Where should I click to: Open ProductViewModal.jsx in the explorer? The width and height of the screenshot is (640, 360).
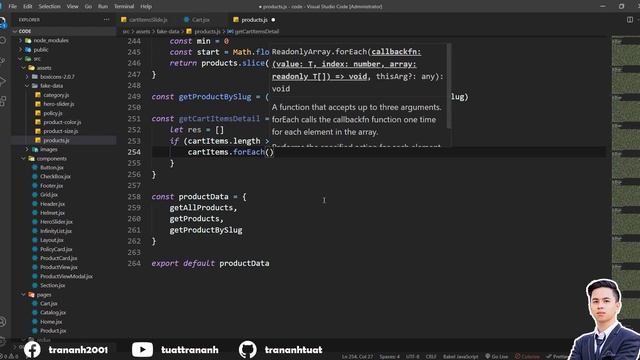tap(66, 276)
